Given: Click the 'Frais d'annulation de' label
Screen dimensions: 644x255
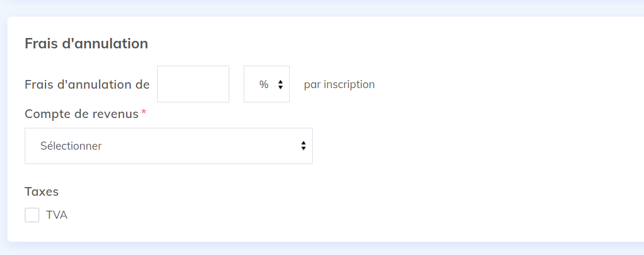Looking at the screenshot, I should point(87,85).
